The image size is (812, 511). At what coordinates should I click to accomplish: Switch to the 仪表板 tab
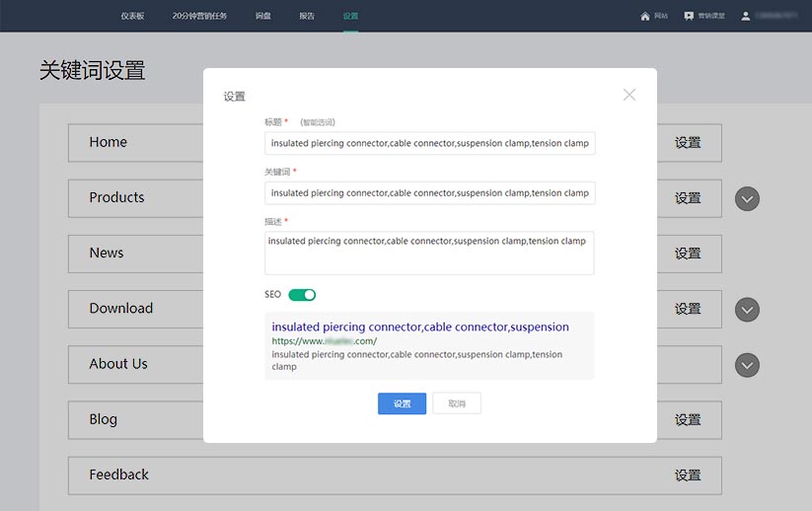tap(132, 16)
